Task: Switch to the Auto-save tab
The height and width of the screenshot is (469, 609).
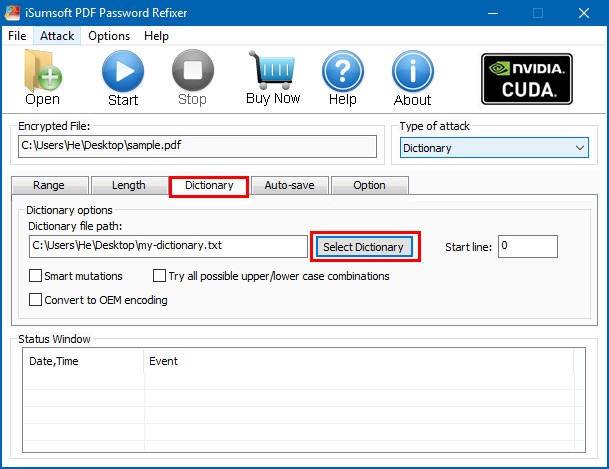Action: [290, 185]
